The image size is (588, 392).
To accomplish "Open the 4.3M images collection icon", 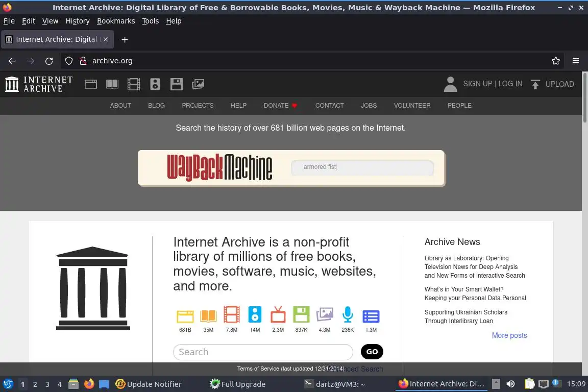I will click(325, 315).
